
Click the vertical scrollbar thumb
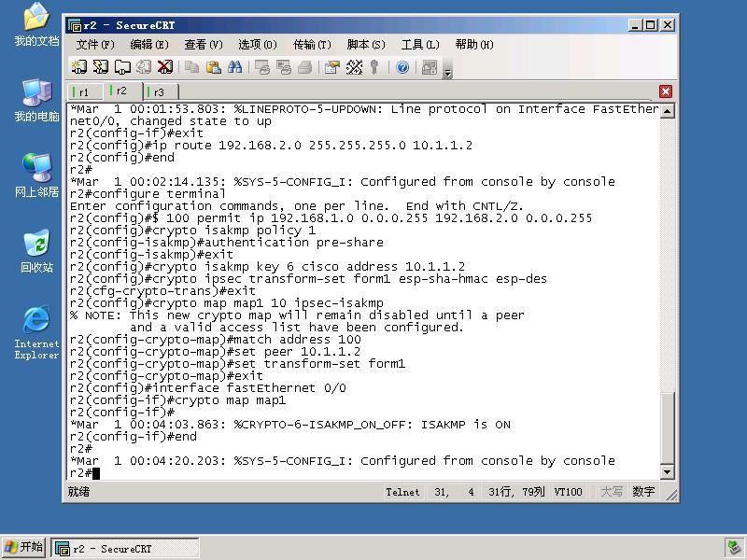(667, 427)
